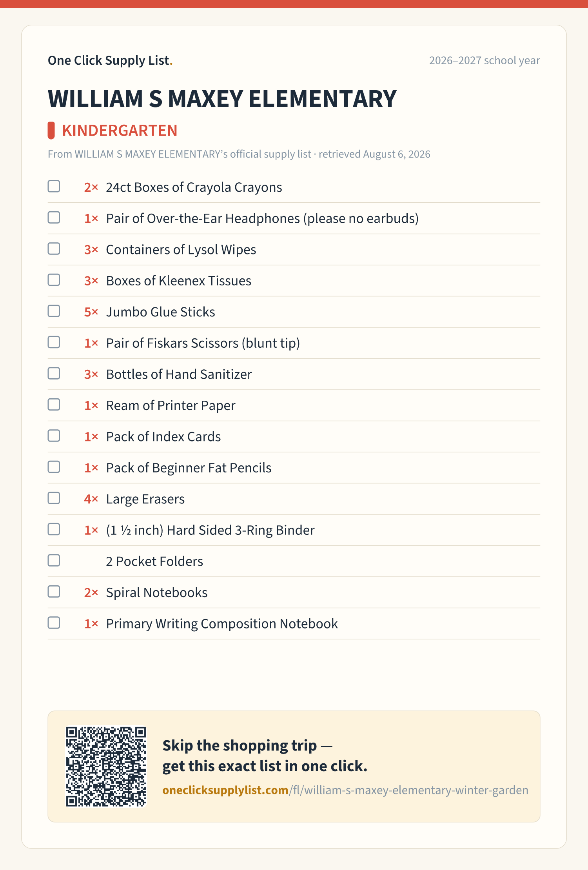Tick the Over-the-Ear Headphones checkbox
Image resolution: width=588 pixels, height=870 pixels.
point(54,218)
